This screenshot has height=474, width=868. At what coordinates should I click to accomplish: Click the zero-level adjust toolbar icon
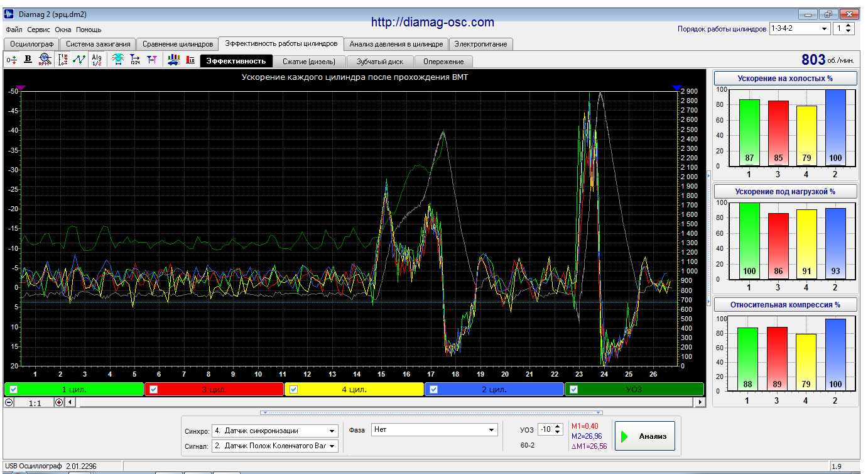point(11,60)
